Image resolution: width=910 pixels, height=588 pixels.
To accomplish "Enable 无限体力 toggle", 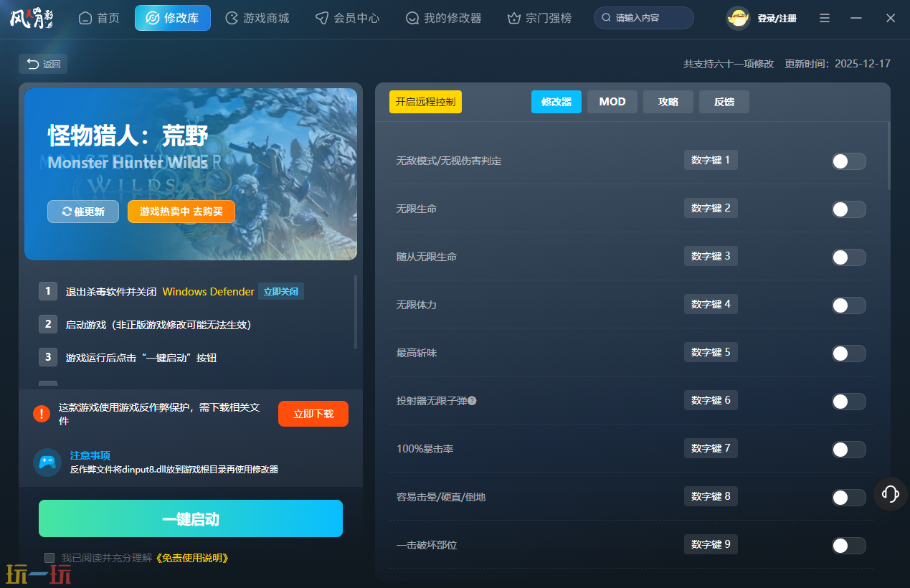I will [x=848, y=305].
